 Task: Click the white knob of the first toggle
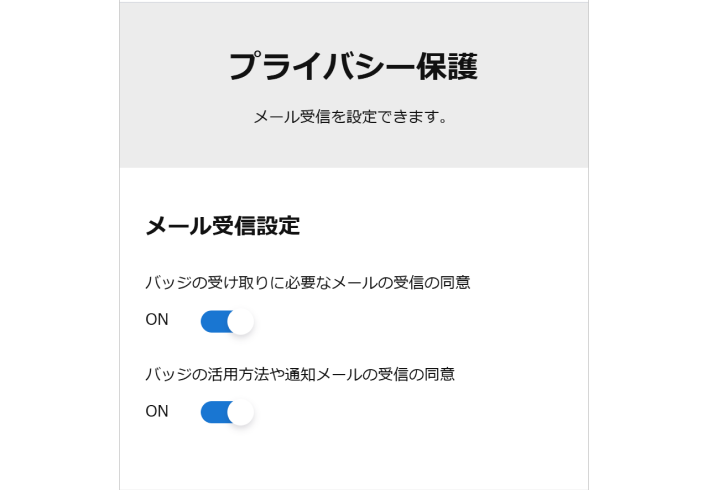[240, 321]
